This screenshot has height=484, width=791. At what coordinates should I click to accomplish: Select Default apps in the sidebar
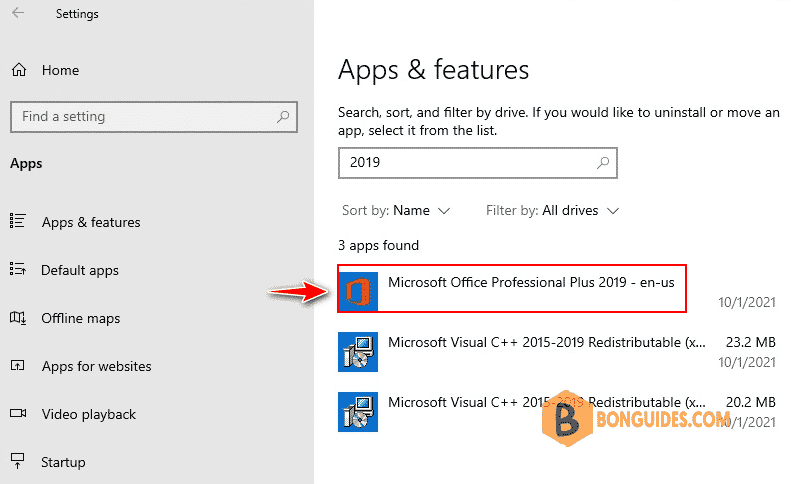(x=79, y=270)
